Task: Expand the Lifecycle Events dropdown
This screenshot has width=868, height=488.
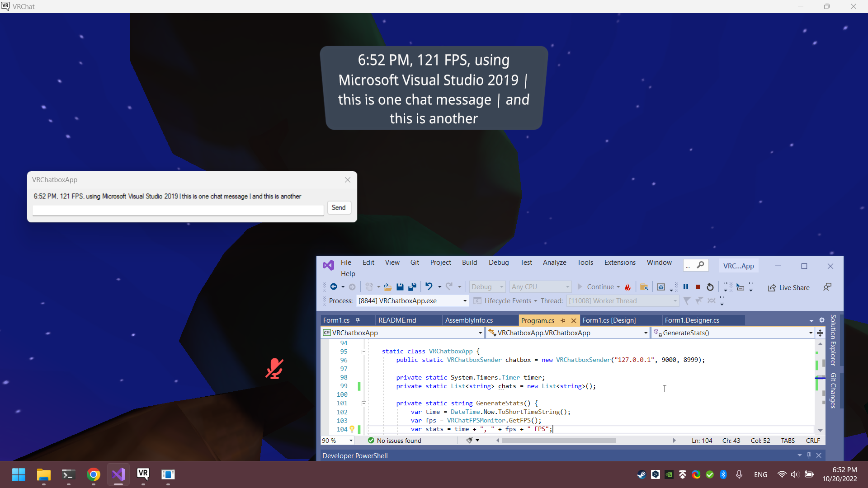Action: click(535, 301)
